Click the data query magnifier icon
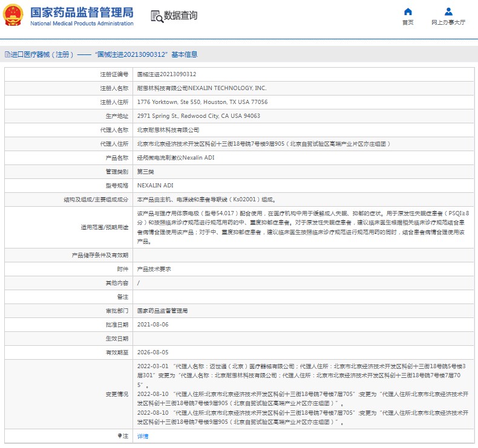Viewport: 478px width, 448px height. [157, 16]
